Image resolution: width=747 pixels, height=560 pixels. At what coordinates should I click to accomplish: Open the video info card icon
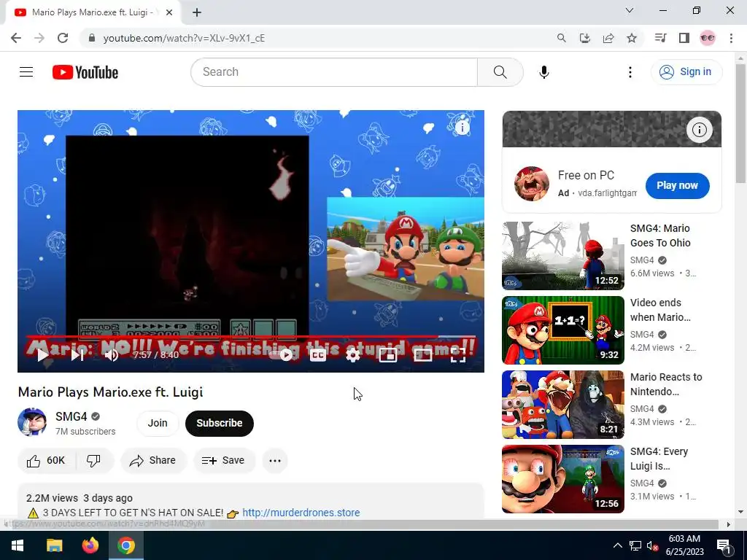click(x=462, y=127)
